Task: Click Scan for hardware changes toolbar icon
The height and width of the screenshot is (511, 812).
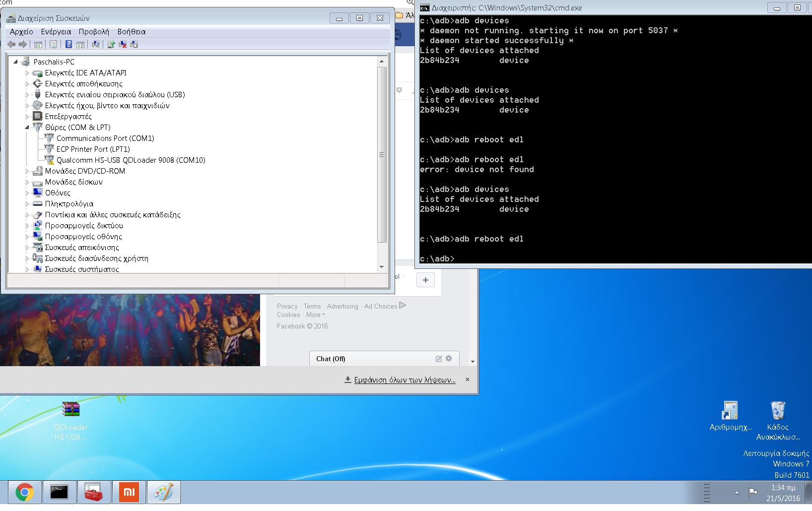Action: 96,45
